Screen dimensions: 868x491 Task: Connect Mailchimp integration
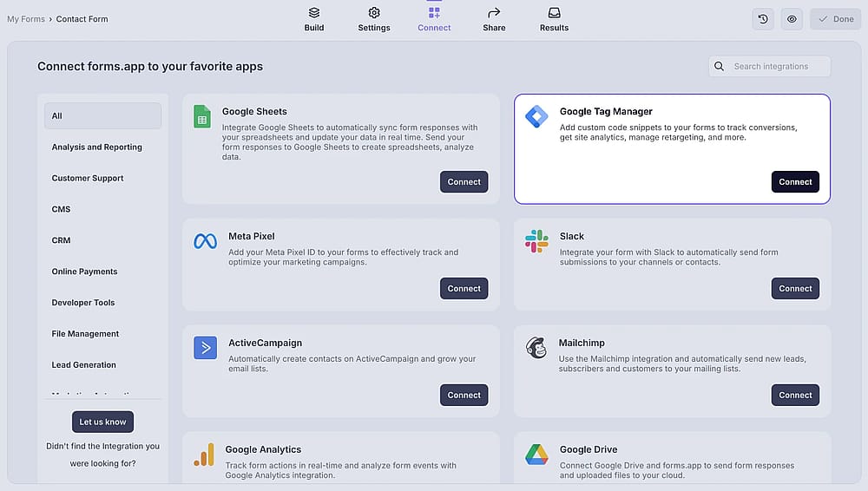coord(795,396)
